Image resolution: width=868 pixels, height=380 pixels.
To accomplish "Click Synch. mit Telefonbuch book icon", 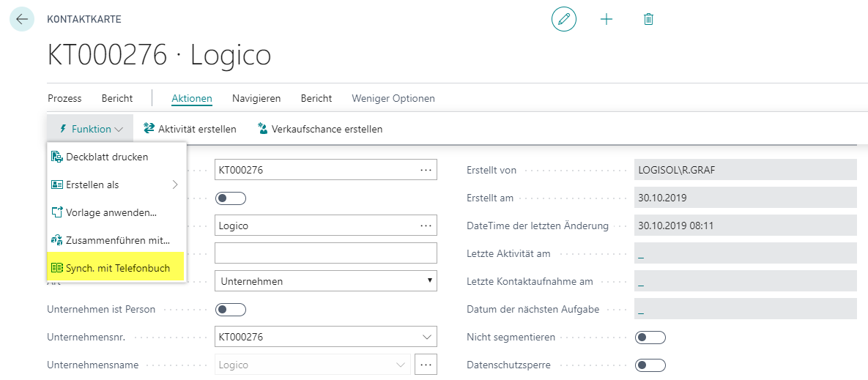I will 57,268.
